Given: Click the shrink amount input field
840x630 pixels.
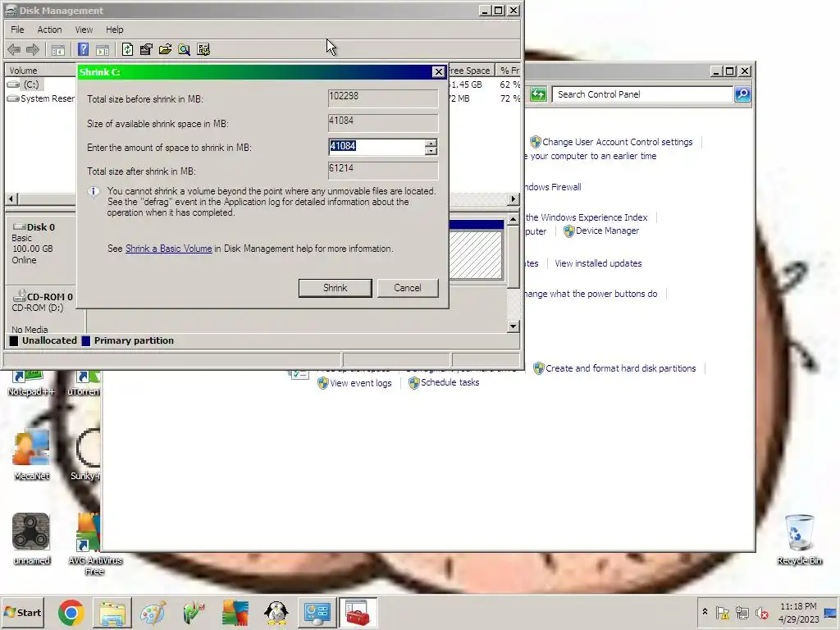Looking at the screenshot, I should coord(377,147).
